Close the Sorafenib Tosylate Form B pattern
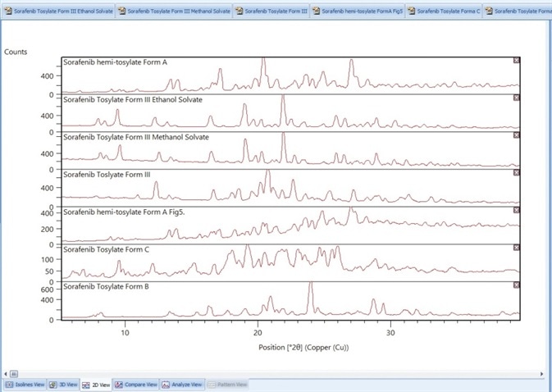The height and width of the screenshot is (392, 552). pos(516,285)
